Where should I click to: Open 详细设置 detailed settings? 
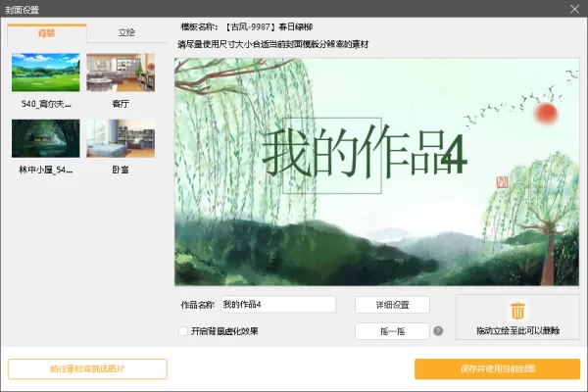[392, 305]
